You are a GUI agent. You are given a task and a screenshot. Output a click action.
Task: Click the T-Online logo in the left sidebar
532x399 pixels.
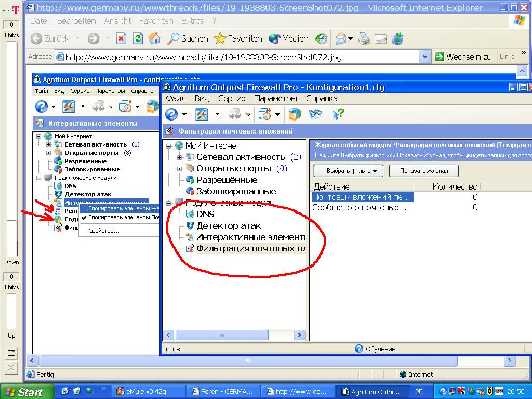click(x=15, y=10)
